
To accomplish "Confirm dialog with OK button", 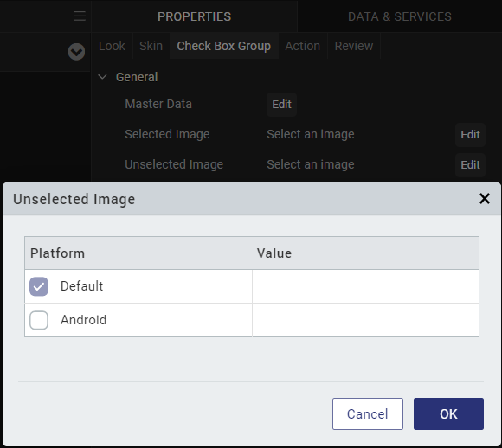I will [x=448, y=413].
